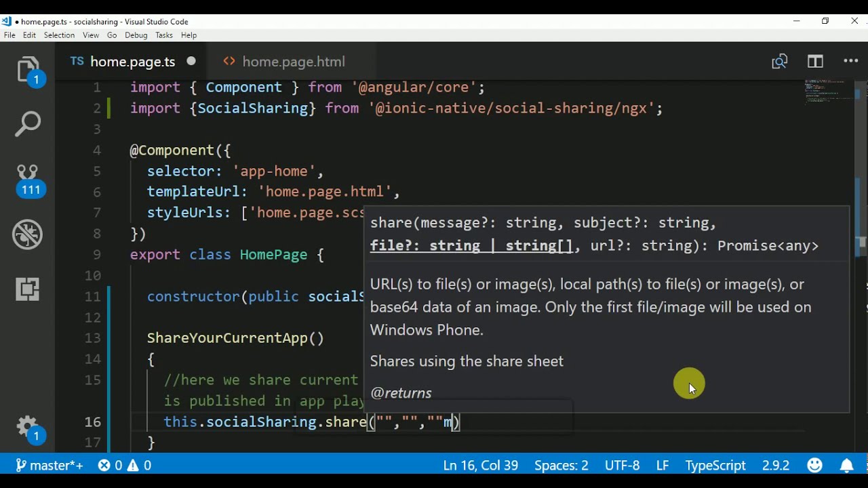868x488 pixels.
Task: Click TypeScript version 2.9.2
Action: click(x=776, y=465)
